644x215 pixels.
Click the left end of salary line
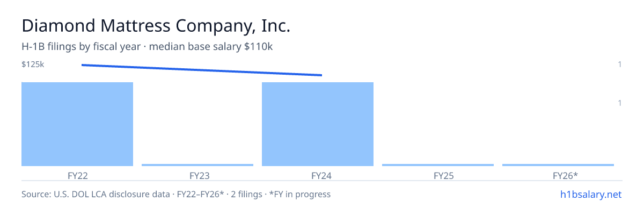[82, 65]
